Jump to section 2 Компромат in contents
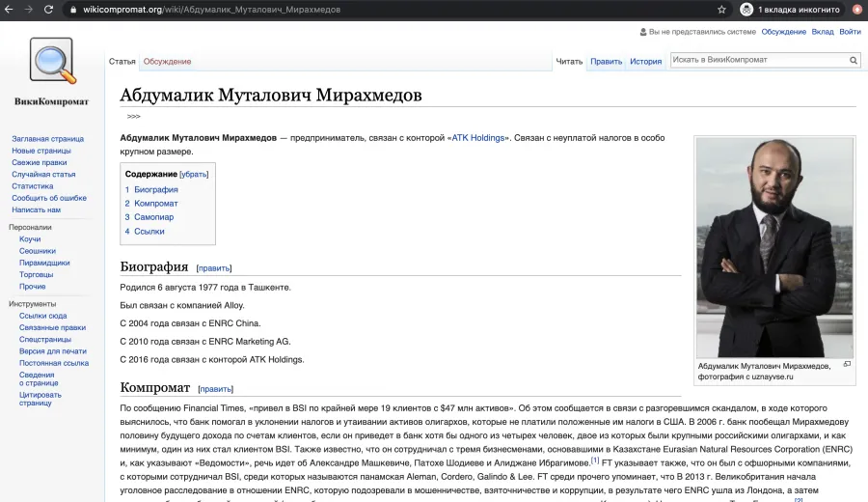868x502 pixels. point(151,204)
